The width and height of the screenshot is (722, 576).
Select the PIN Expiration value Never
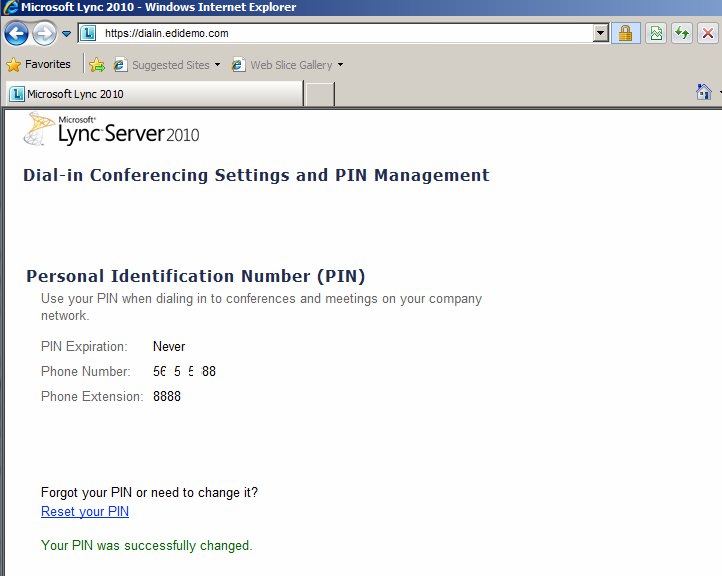click(x=169, y=346)
